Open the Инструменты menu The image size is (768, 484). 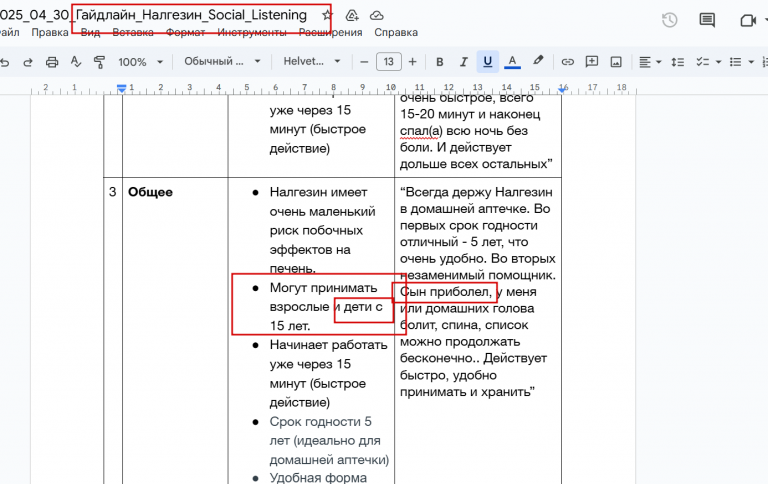(252, 32)
